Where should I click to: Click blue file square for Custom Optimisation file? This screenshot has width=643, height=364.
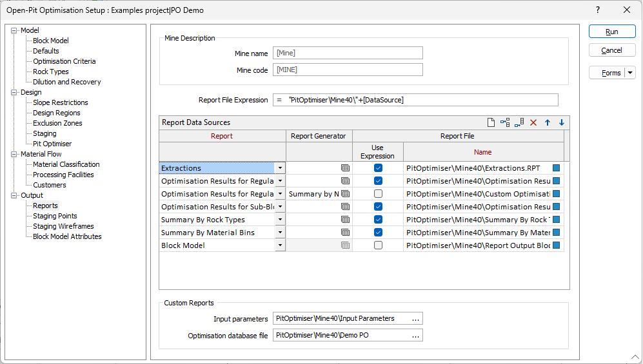click(557, 194)
